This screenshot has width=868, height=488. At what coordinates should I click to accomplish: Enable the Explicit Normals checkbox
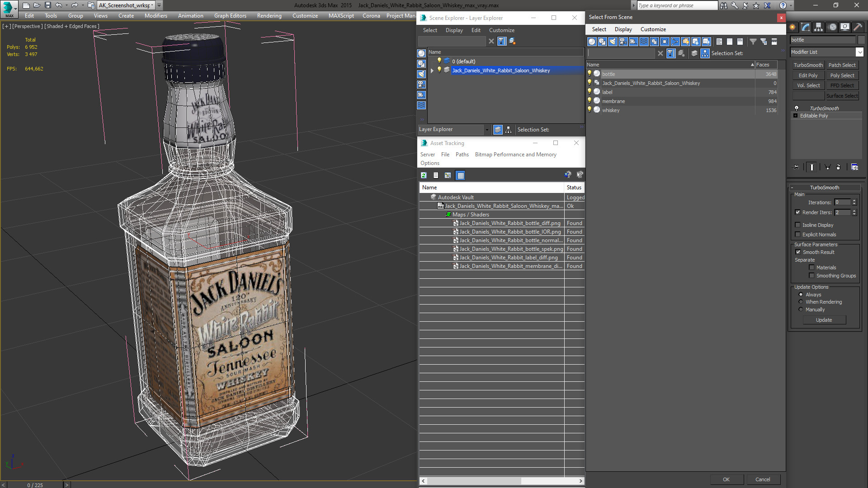click(x=797, y=235)
